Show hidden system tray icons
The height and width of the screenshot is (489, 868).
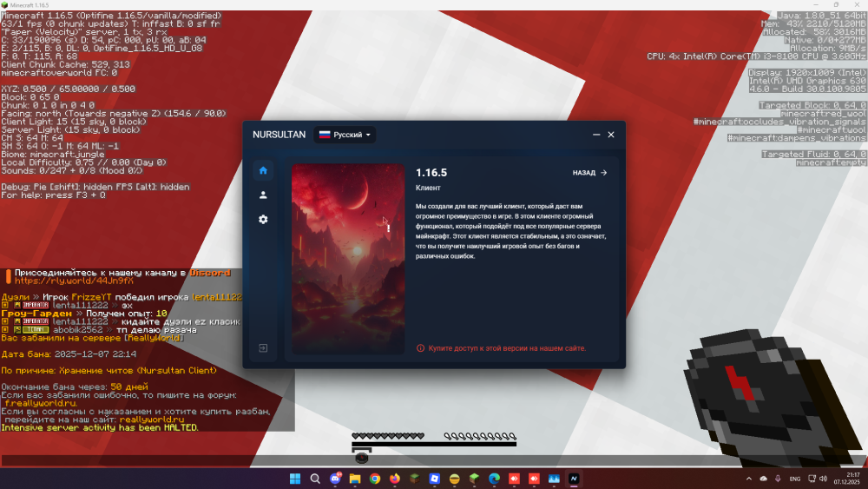pyautogui.click(x=749, y=479)
